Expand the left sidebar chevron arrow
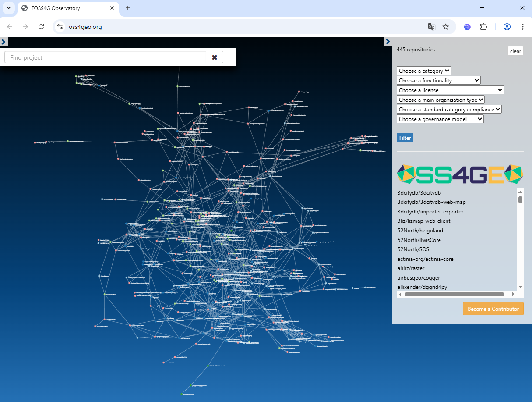This screenshot has width=532, height=402. click(x=4, y=42)
